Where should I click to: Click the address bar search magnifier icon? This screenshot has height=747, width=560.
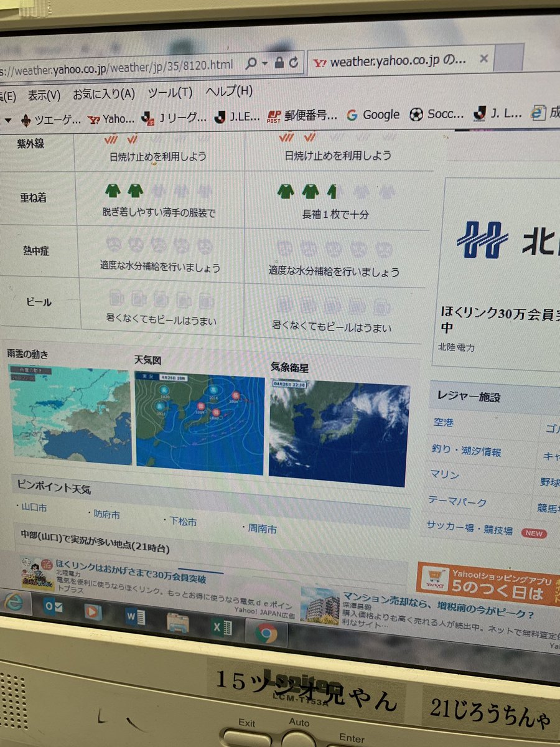pos(251,63)
